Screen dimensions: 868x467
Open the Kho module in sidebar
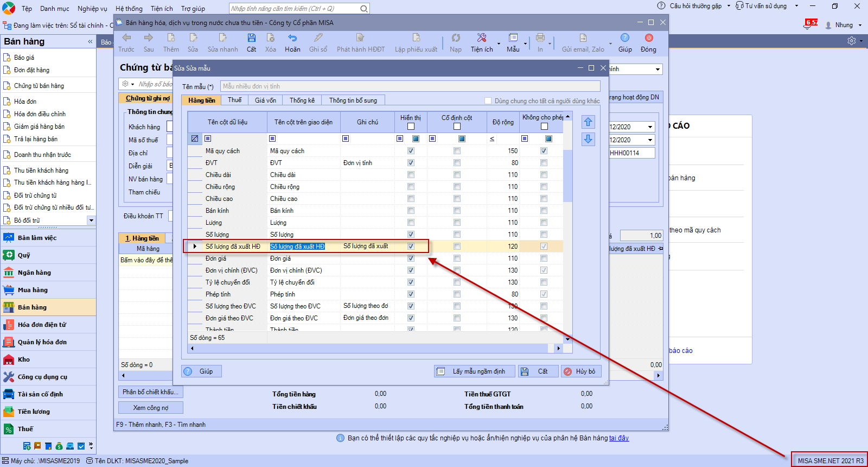coord(24,359)
